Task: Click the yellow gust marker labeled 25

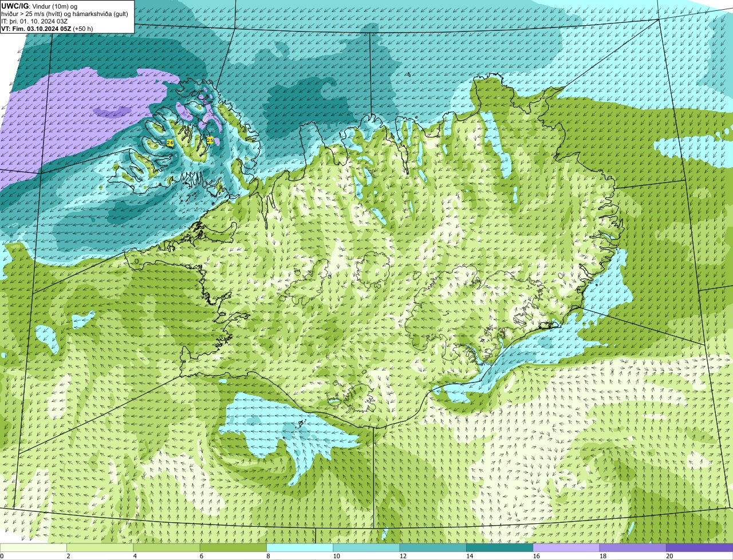Action: [x=210, y=140]
